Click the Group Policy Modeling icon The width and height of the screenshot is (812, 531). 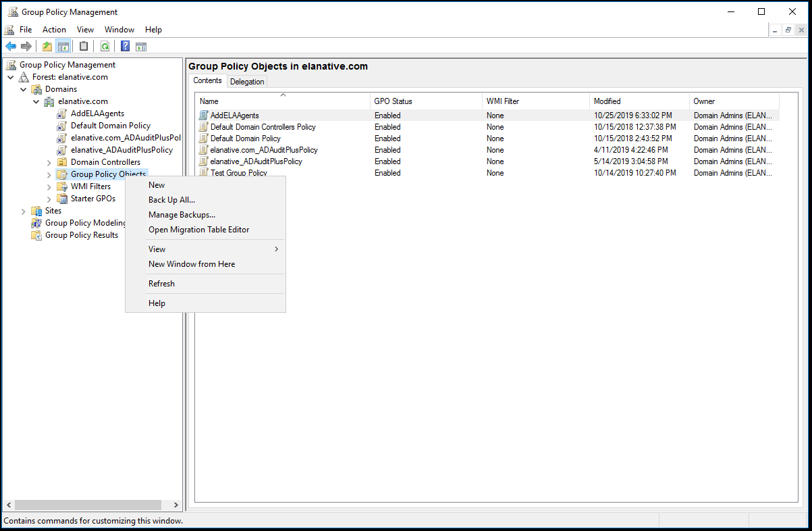36,223
